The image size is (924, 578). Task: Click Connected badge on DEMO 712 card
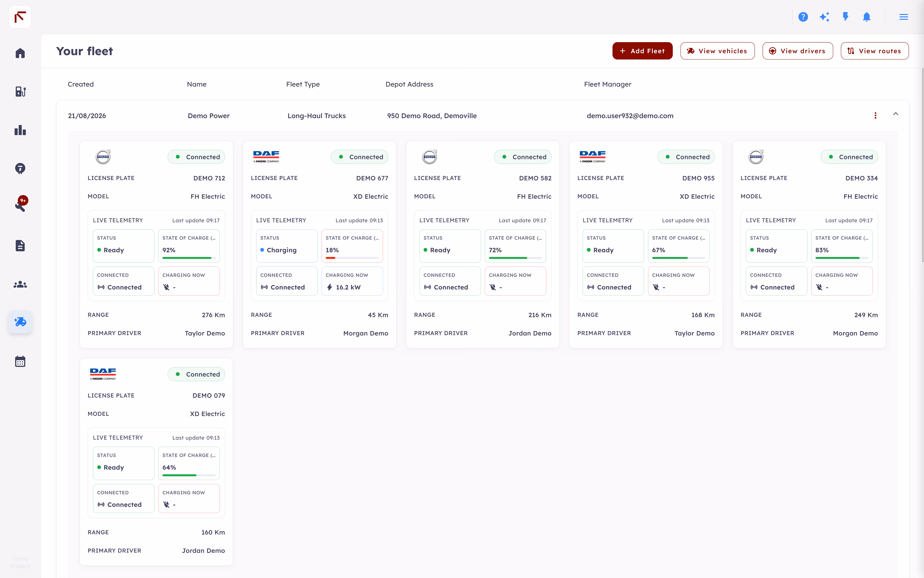[196, 157]
